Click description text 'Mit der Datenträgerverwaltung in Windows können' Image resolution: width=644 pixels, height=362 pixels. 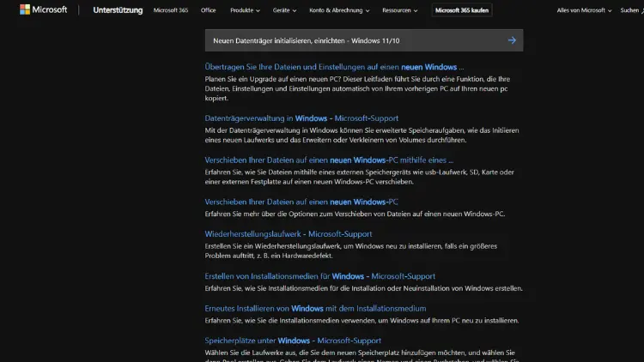pos(361,135)
